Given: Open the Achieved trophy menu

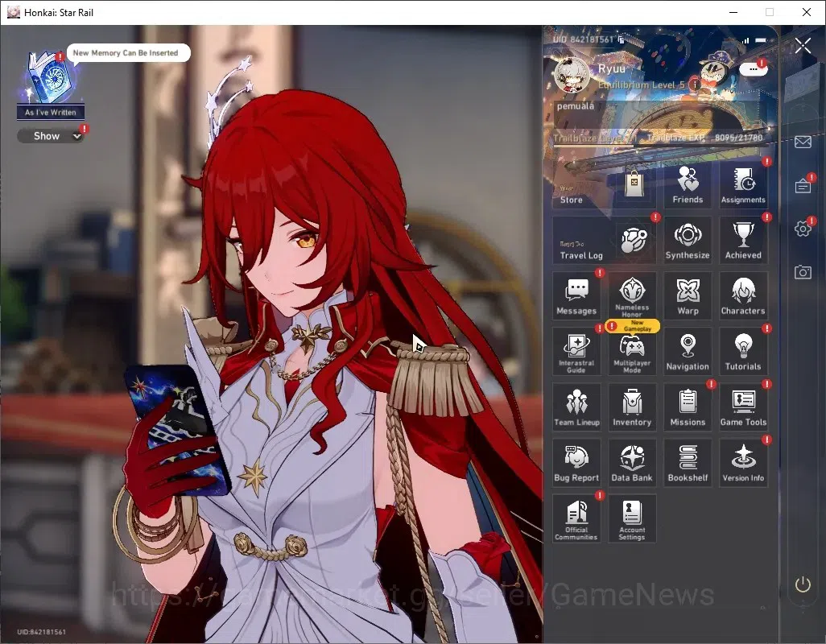Looking at the screenshot, I should pyautogui.click(x=743, y=240).
